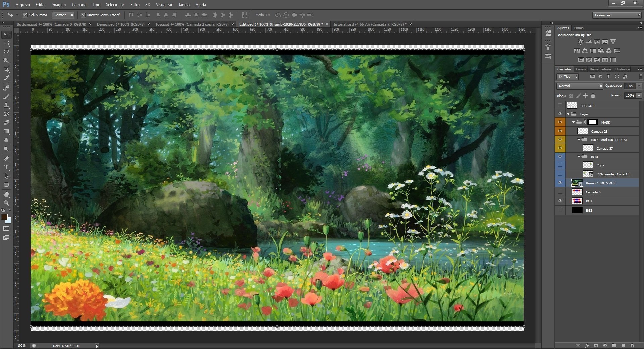This screenshot has width=644, height=349.
Task: Open the Opacidade slider dropdown arrow
Action: [639, 86]
